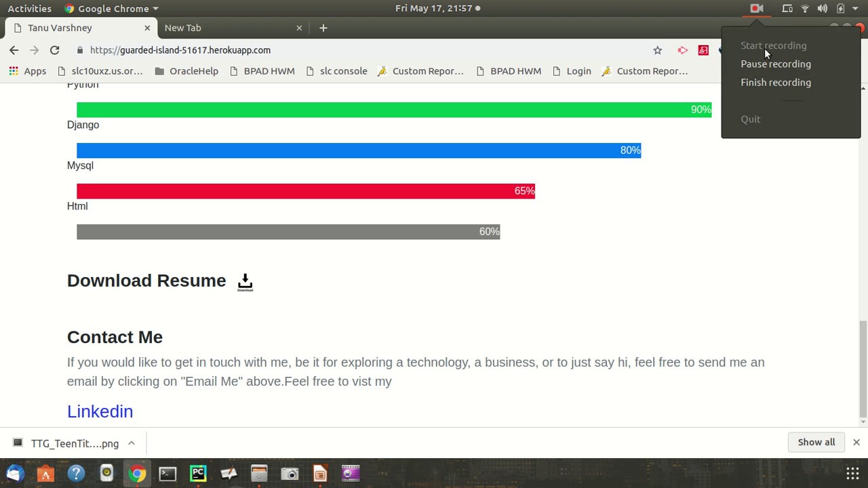Click the forward navigation arrow

click(x=34, y=50)
